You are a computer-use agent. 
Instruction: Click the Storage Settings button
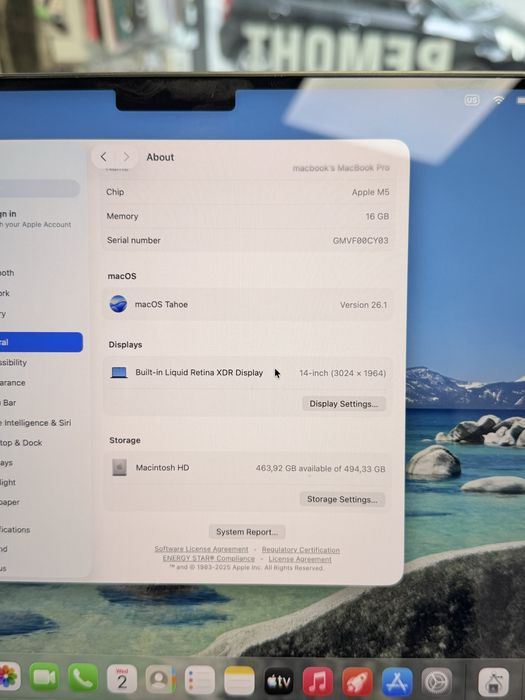342,499
